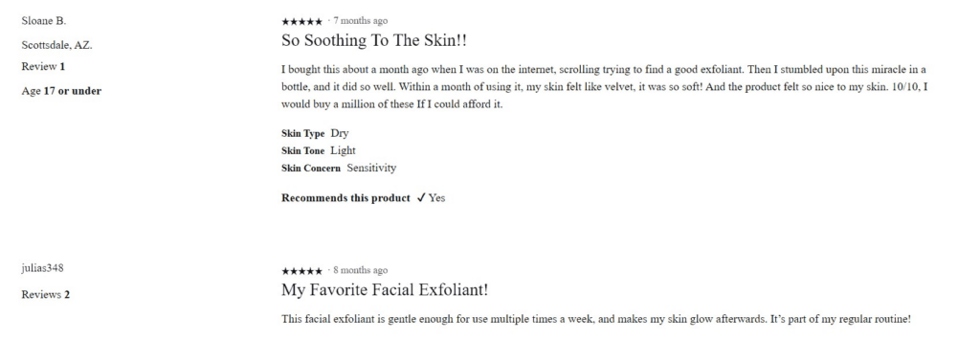Click the Age 17 or under label
Image resolution: width=980 pixels, height=363 pixels.
(61, 91)
